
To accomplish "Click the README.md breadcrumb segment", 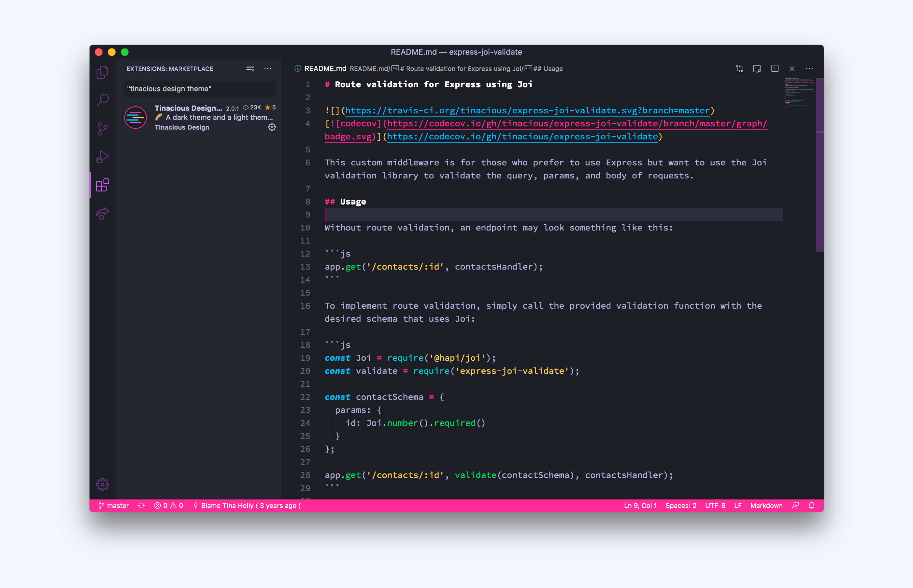I will coord(369,69).
